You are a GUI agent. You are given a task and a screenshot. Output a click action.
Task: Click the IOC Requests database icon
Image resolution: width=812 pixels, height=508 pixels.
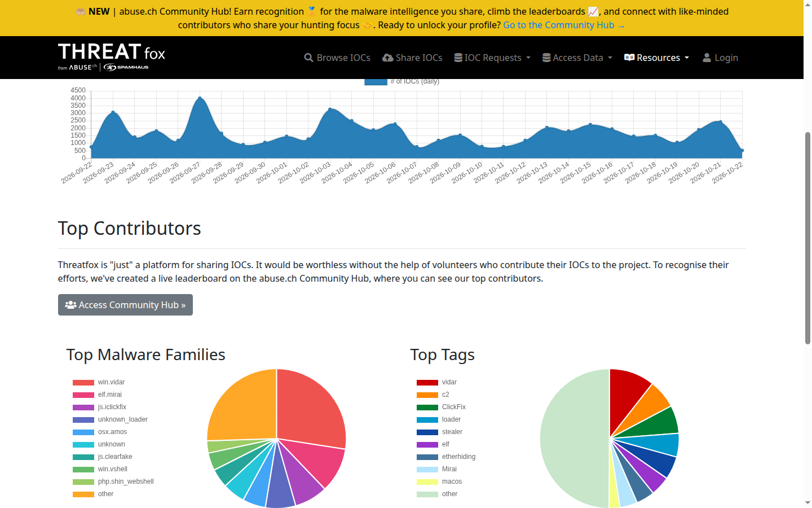coord(458,58)
